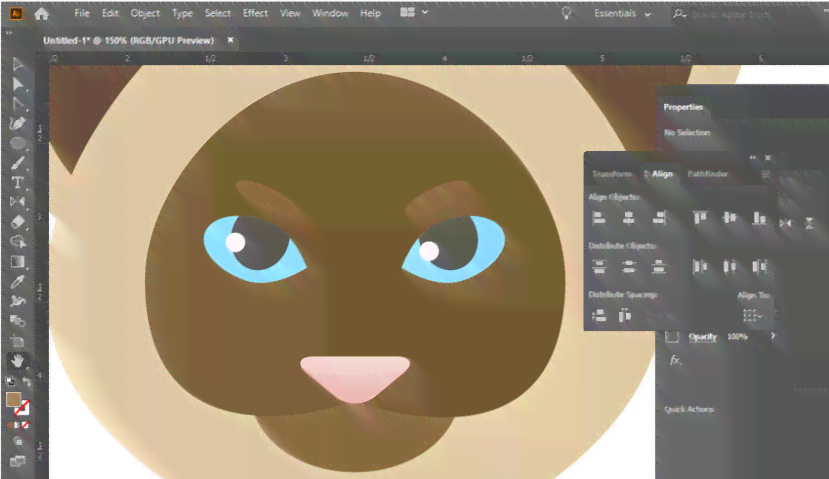Open the Discover lightbulb icon
829x479 pixels.
click(566, 13)
